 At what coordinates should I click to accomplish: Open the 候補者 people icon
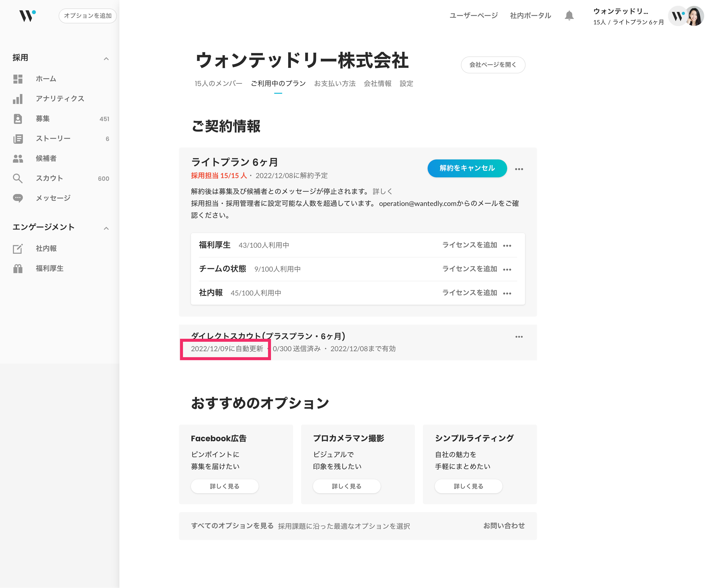[x=18, y=158]
